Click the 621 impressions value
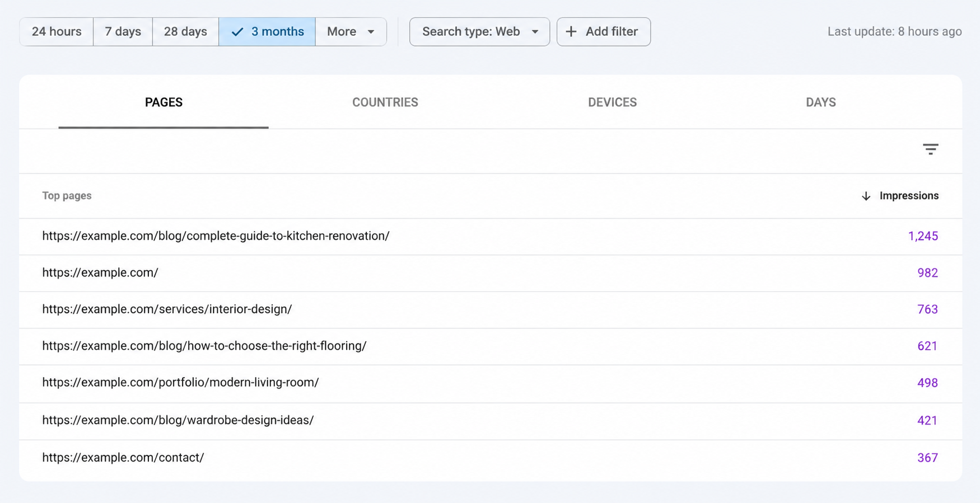This screenshot has height=503, width=980. [x=927, y=346]
